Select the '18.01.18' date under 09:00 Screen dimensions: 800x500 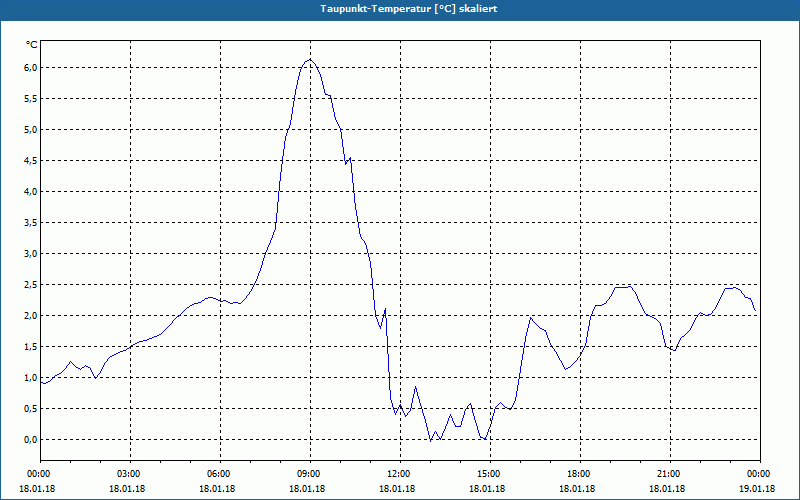(307, 489)
